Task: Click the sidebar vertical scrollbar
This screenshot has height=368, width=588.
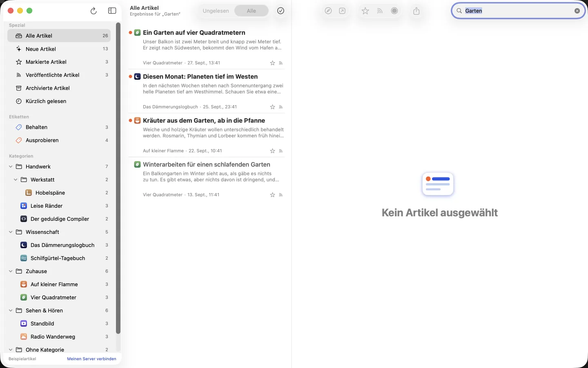Action: coord(118,178)
